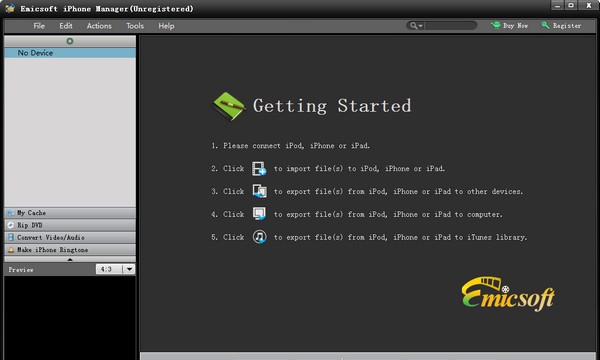Click the Convert Video/Audio icon
Screen dimensions: 600x360
11,237
